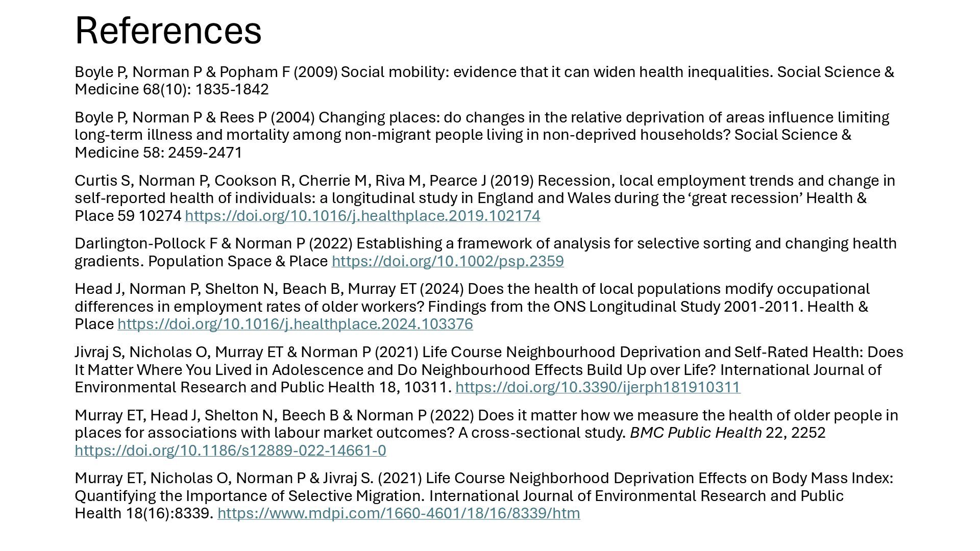Visit the s12889-022-14661-0 DOI link

tap(230, 450)
